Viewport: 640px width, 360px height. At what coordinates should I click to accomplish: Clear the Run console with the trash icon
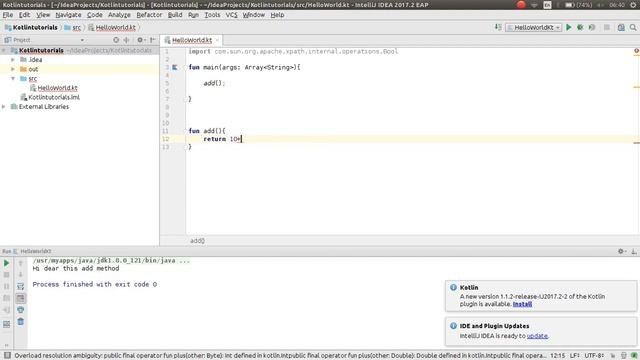pyautogui.click(x=20, y=322)
